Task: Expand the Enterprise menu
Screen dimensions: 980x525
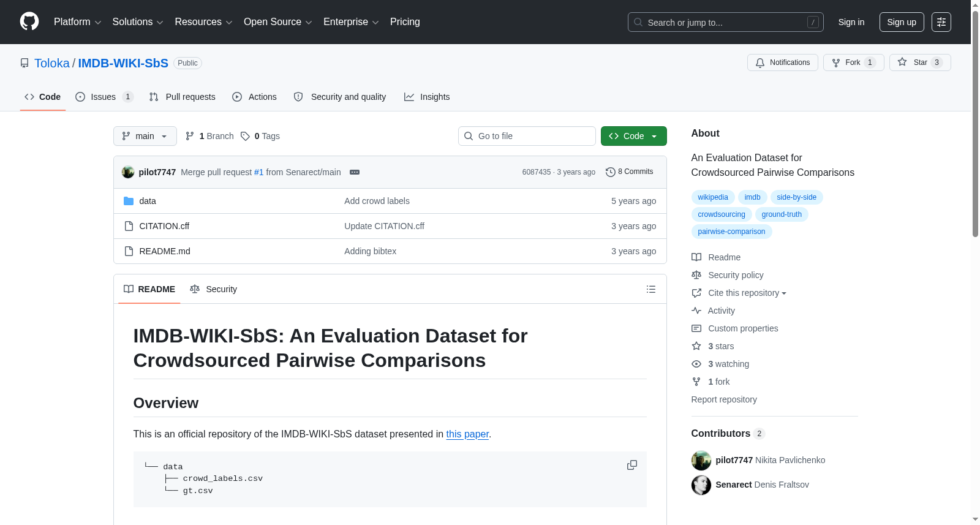Action: click(x=351, y=22)
